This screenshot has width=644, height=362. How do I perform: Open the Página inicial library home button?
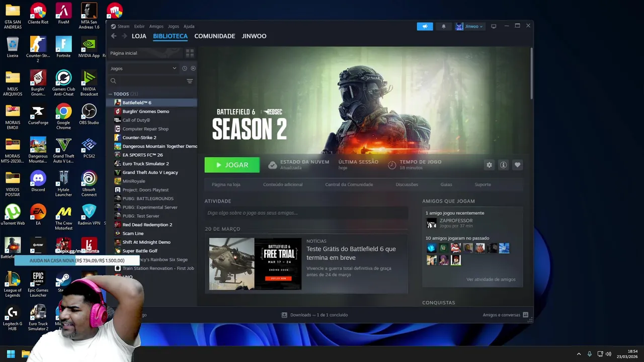tap(145, 53)
